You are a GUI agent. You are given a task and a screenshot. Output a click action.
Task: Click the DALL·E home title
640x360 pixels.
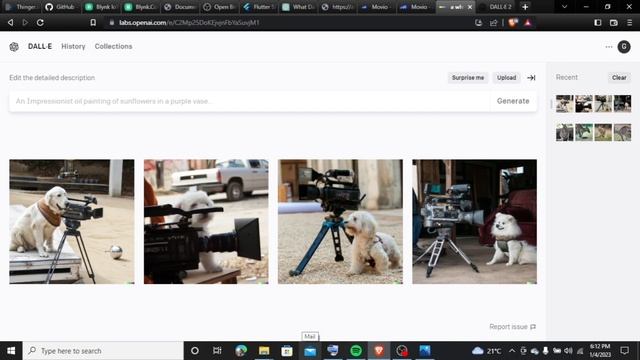click(40, 47)
